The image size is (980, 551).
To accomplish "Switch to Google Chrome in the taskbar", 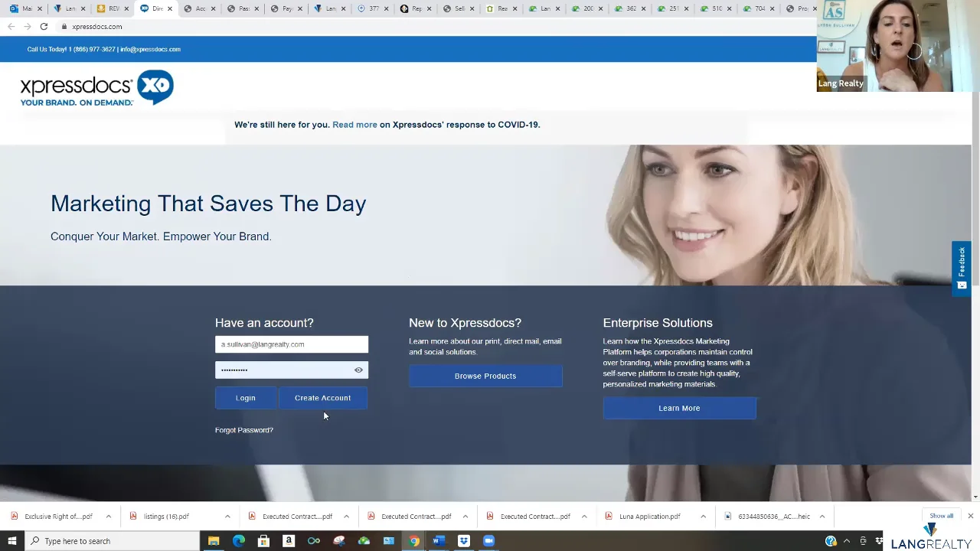I will (413, 541).
